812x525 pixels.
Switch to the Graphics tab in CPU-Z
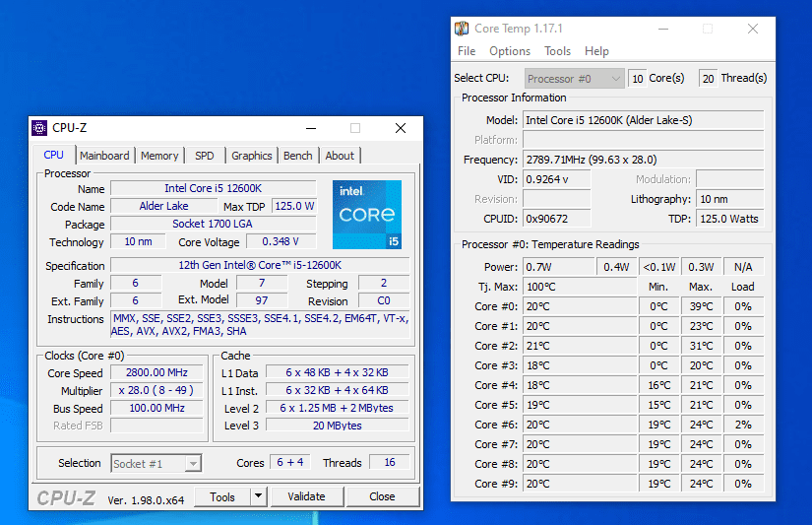point(252,156)
